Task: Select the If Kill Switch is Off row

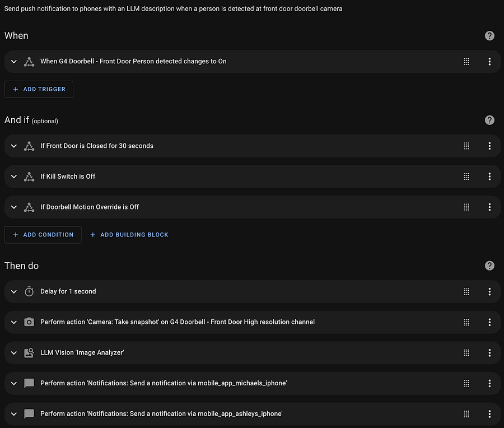Action: pos(253,176)
